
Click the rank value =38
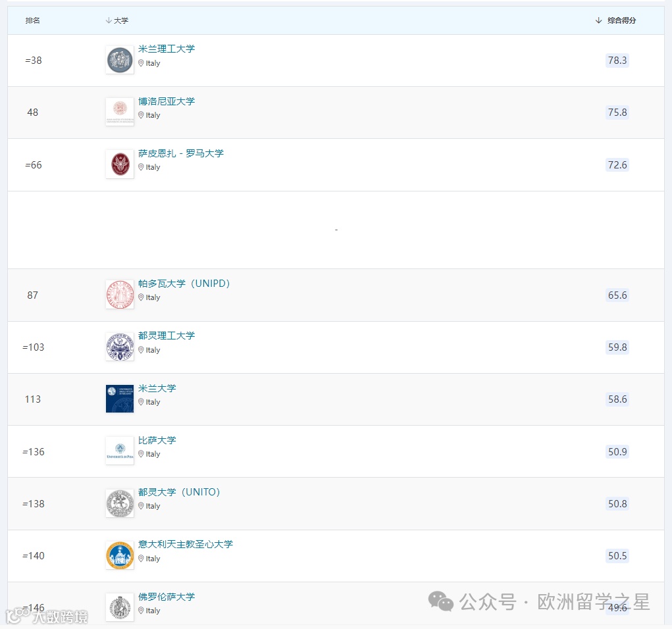pos(34,61)
